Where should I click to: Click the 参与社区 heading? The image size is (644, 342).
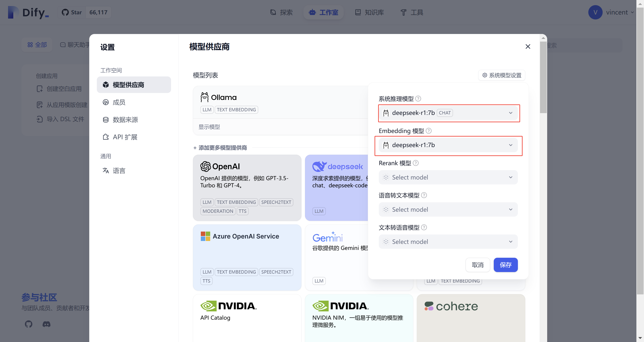[39, 298]
